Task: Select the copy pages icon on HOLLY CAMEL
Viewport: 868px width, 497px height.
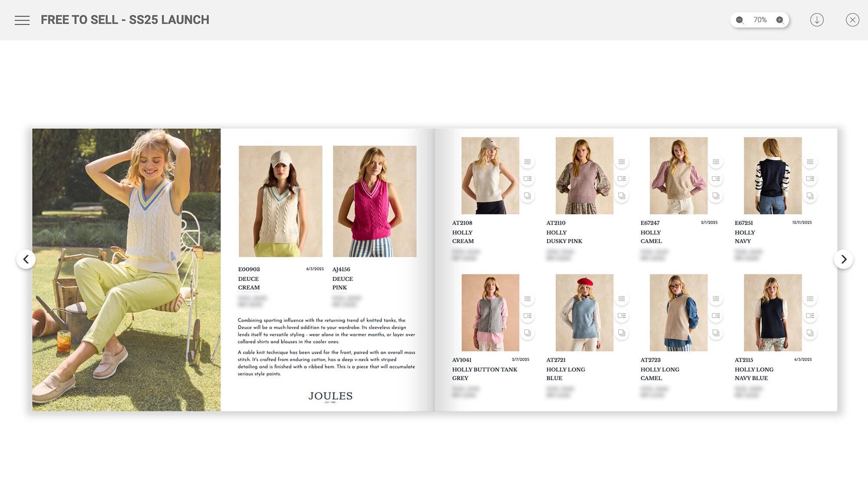Action: (x=715, y=196)
